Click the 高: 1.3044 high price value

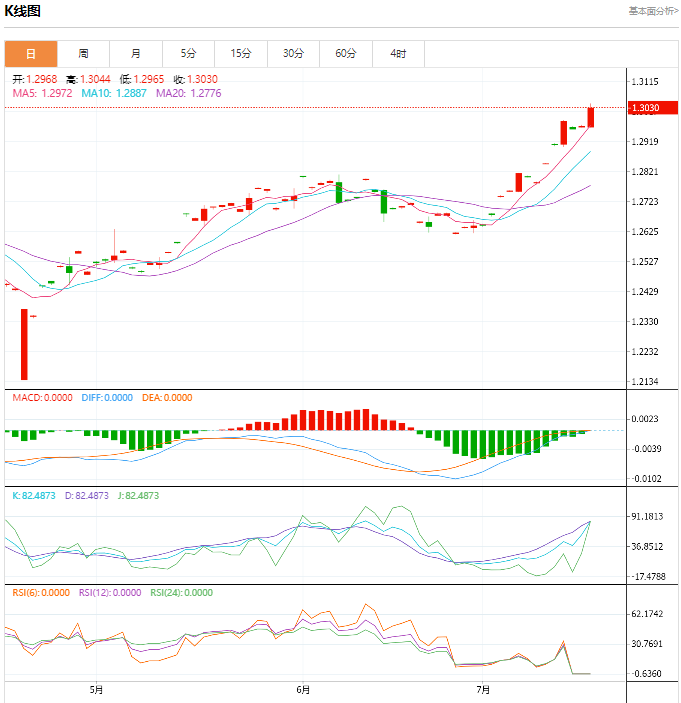tap(88, 79)
